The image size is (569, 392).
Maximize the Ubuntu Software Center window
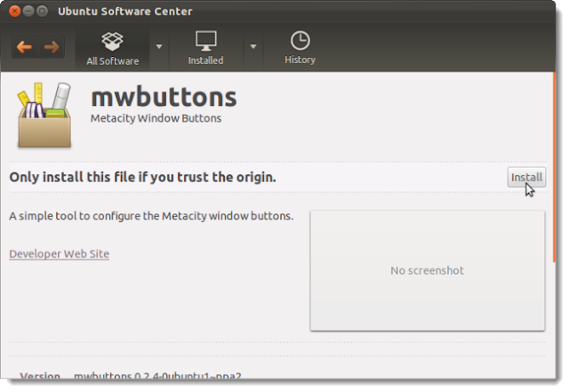[x=42, y=12]
